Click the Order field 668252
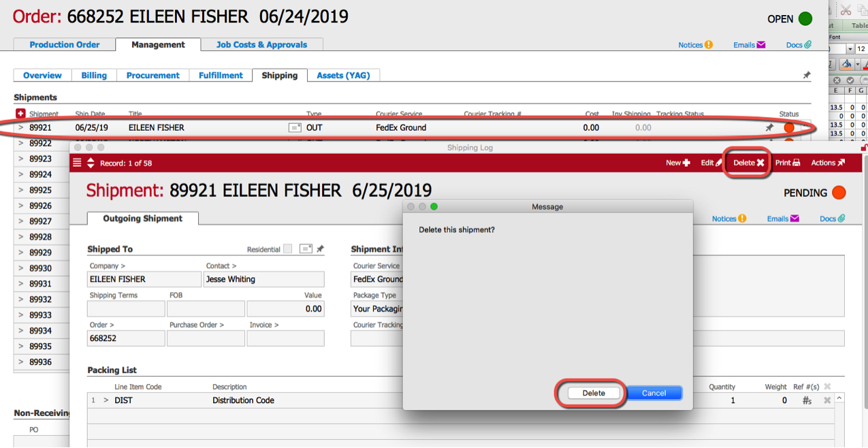This screenshot has width=868, height=448. (x=126, y=338)
